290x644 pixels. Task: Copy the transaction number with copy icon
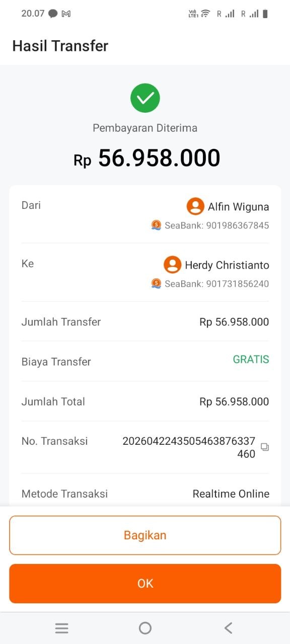click(x=265, y=447)
